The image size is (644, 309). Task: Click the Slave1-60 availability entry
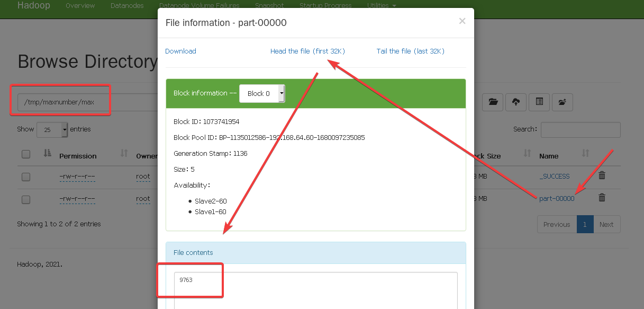(211, 211)
